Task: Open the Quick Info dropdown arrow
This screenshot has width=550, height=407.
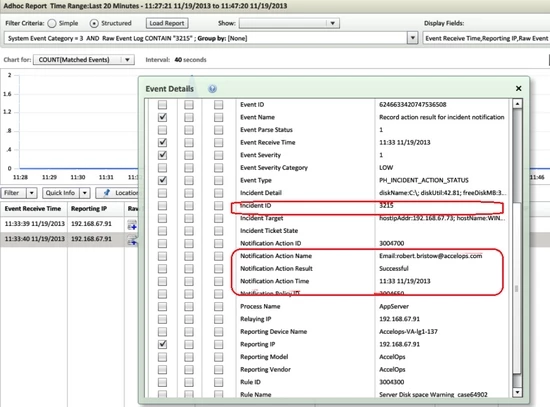Action: point(85,193)
